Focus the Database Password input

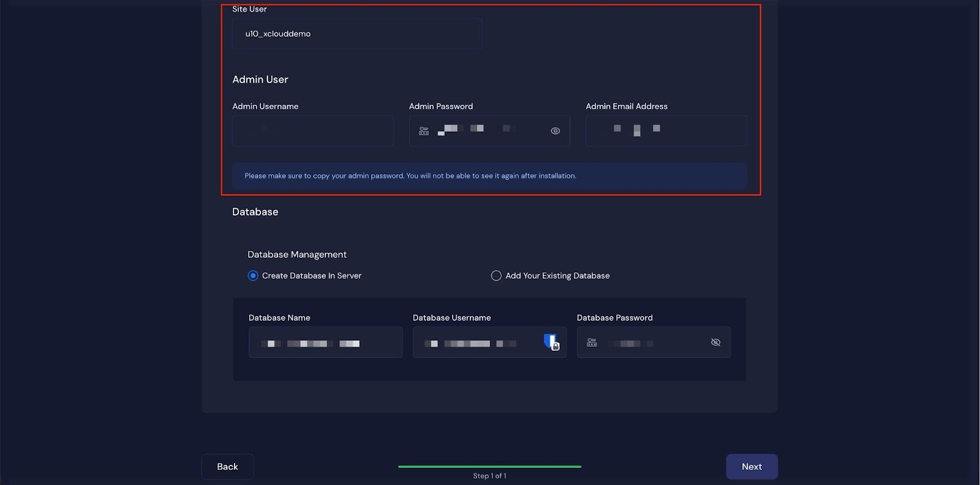(x=649, y=342)
